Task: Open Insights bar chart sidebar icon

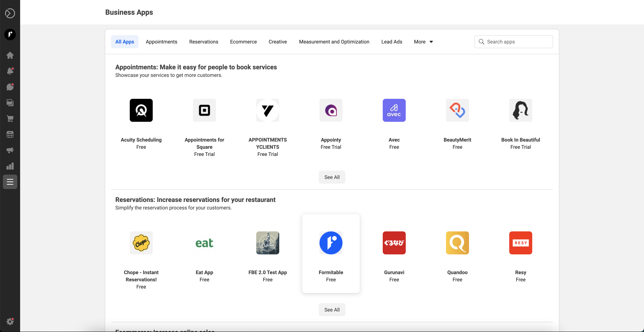Action: click(10, 166)
